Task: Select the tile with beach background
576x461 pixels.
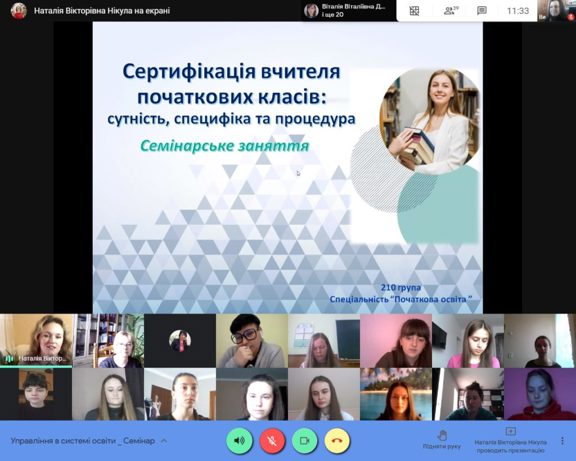Action: (x=396, y=394)
